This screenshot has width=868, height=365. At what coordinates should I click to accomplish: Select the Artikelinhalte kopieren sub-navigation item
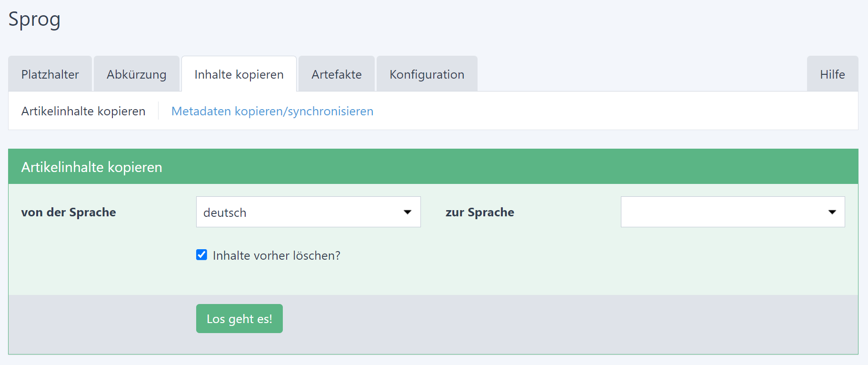pyautogui.click(x=83, y=111)
